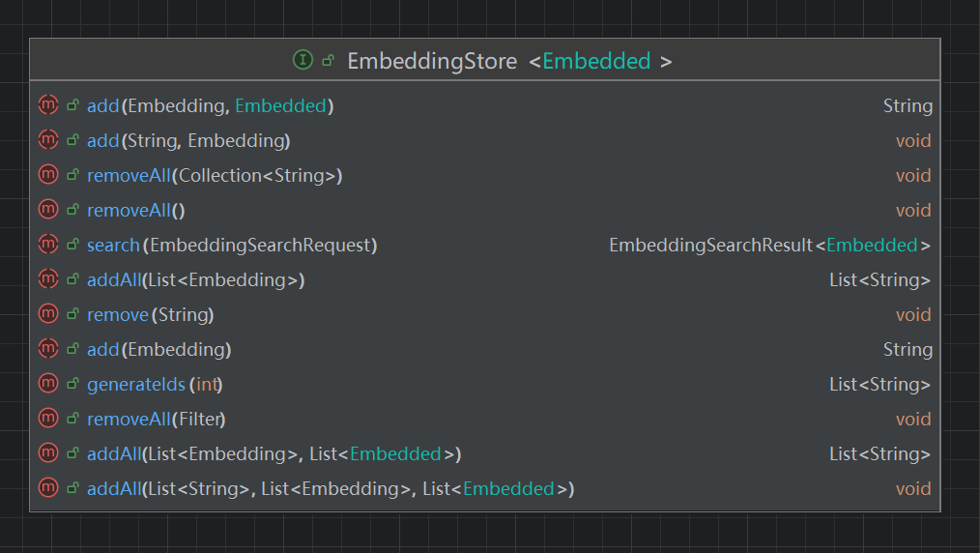Click the interface icon beside EmbeddingStore title

click(x=303, y=61)
